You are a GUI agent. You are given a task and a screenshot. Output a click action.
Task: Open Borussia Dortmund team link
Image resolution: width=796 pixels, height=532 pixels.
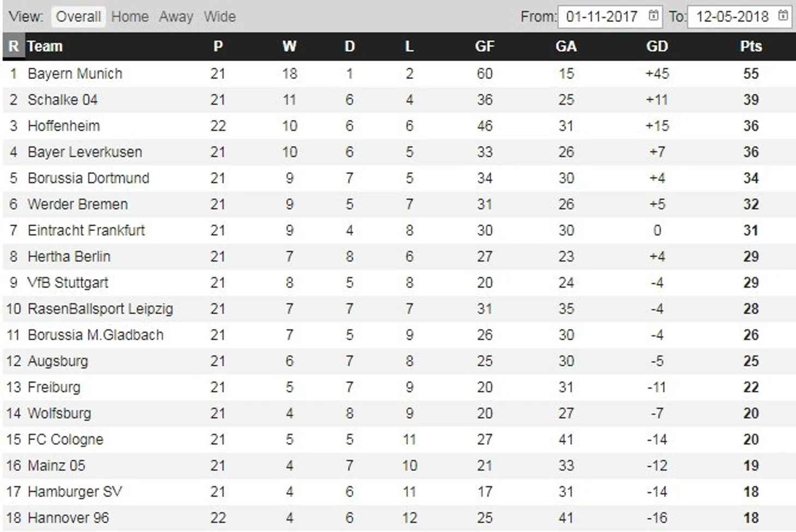[88, 178]
